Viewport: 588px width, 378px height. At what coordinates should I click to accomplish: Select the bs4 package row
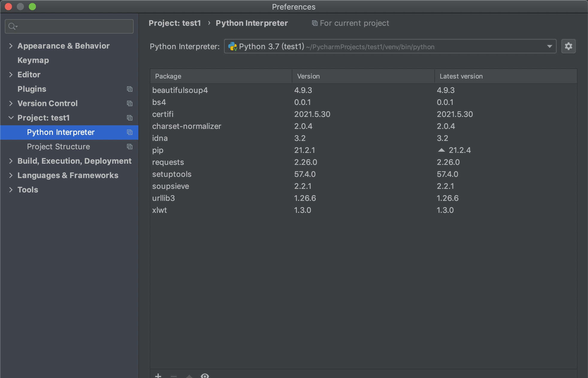click(x=363, y=102)
